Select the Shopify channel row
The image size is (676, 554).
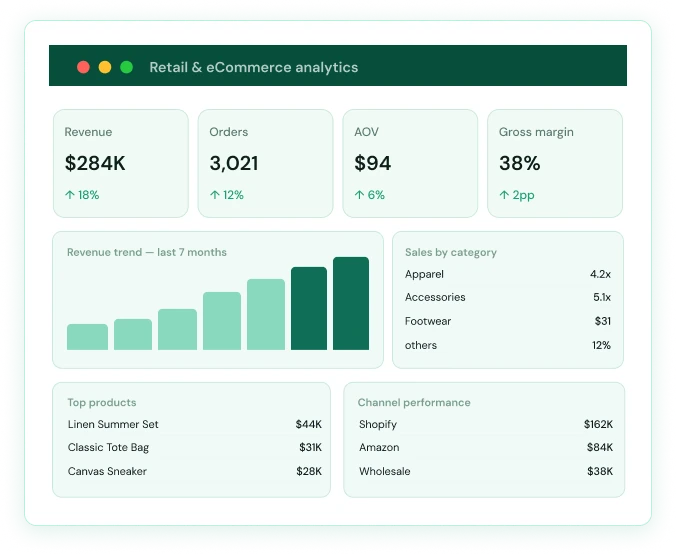point(485,424)
